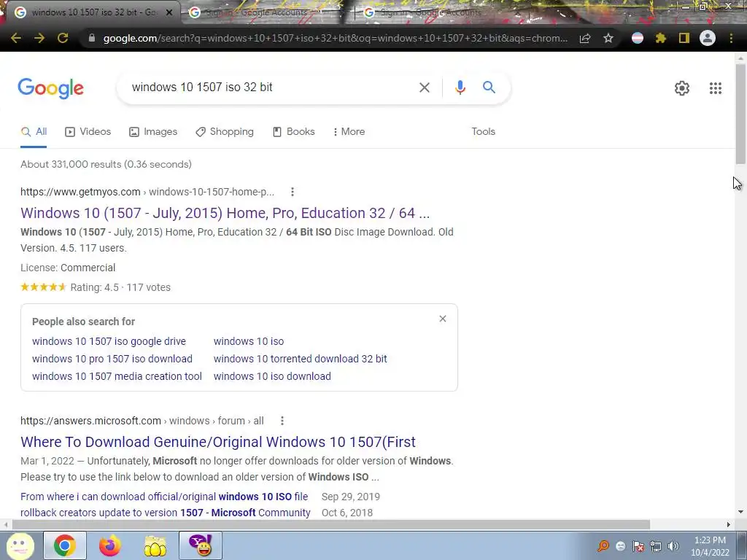Screen dimensions: 747x560
Task: Open options for the answers.microsoft.com result
Action: [x=282, y=421]
